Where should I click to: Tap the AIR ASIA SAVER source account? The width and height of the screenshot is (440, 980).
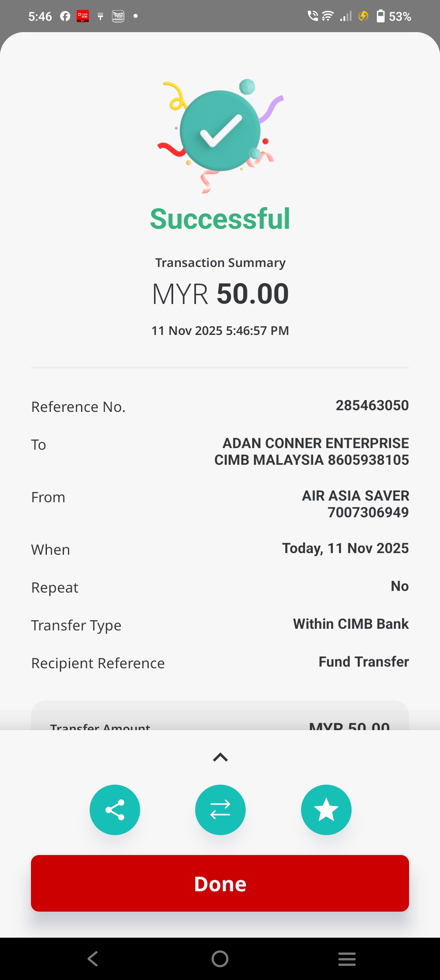pyautogui.click(x=355, y=496)
